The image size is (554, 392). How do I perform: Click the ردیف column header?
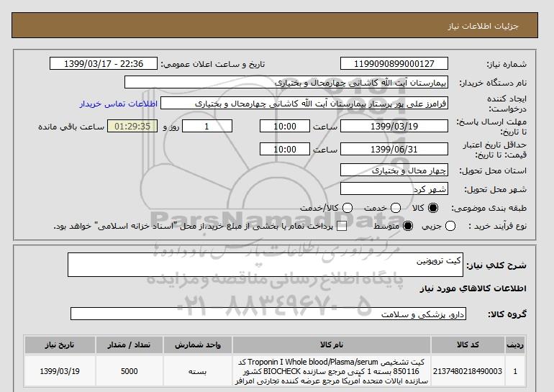pyautogui.click(x=515, y=345)
